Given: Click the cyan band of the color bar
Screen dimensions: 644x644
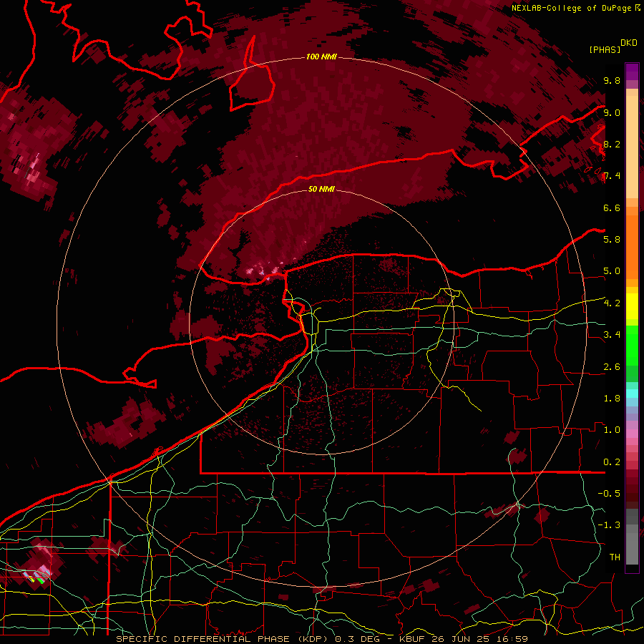Looking at the screenshot, I should pyautogui.click(x=632, y=394).
